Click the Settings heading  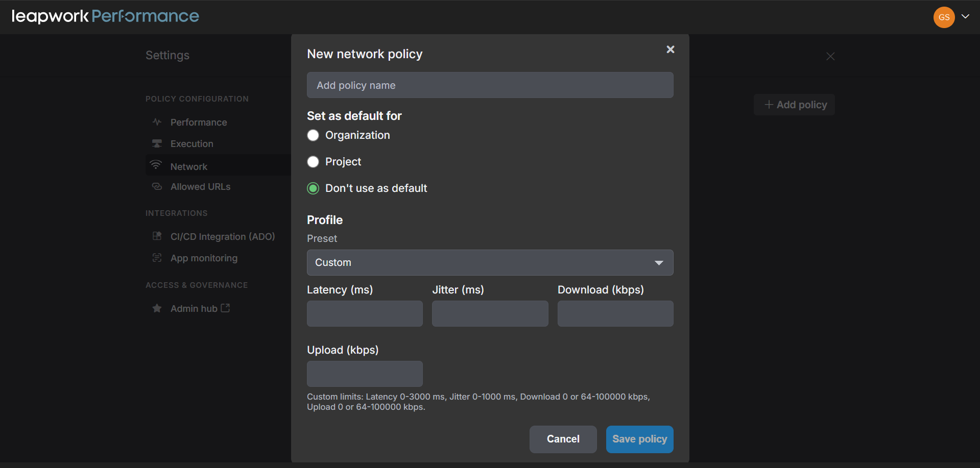pyautogui.click(x=168, y=55)
